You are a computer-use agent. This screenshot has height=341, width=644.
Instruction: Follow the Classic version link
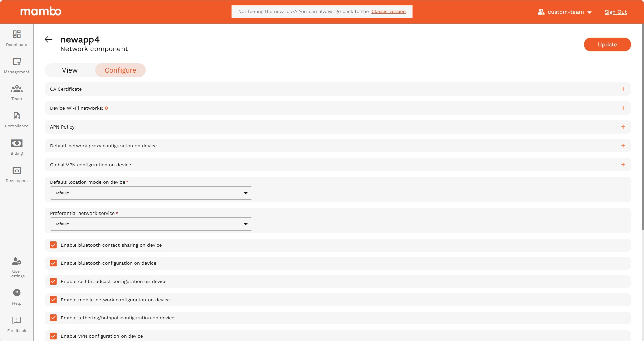tap(388, 11)
